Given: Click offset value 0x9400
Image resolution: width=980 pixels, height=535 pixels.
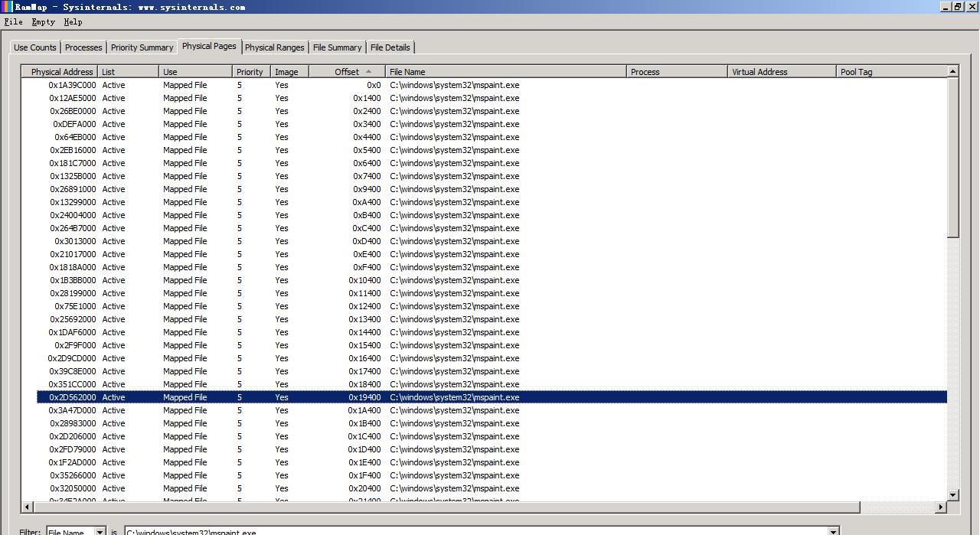Looking at the screenshot, I should click(367, 189).
